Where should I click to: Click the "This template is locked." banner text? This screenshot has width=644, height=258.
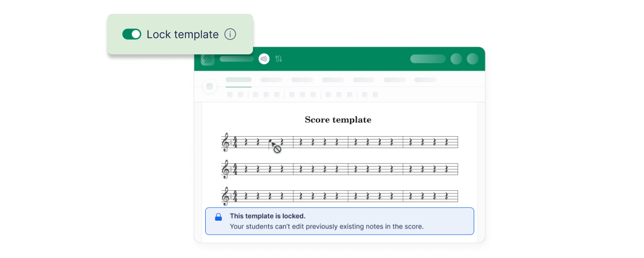coord(268,216)
